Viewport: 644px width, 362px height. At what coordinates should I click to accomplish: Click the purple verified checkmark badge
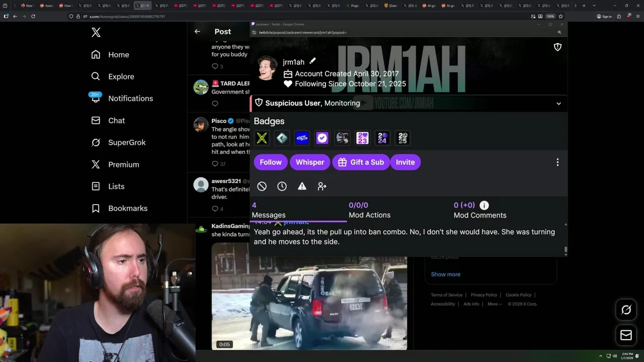322,138
